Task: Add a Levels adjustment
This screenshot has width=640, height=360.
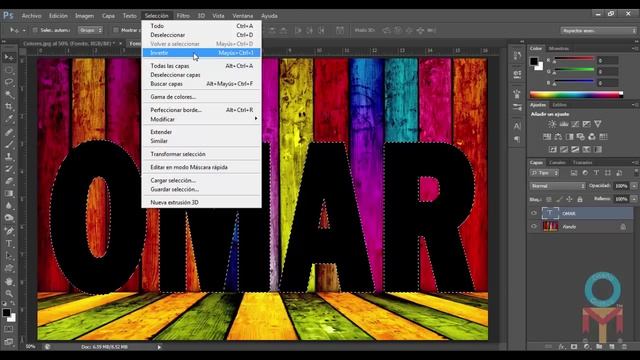Action: coord(564,124)
